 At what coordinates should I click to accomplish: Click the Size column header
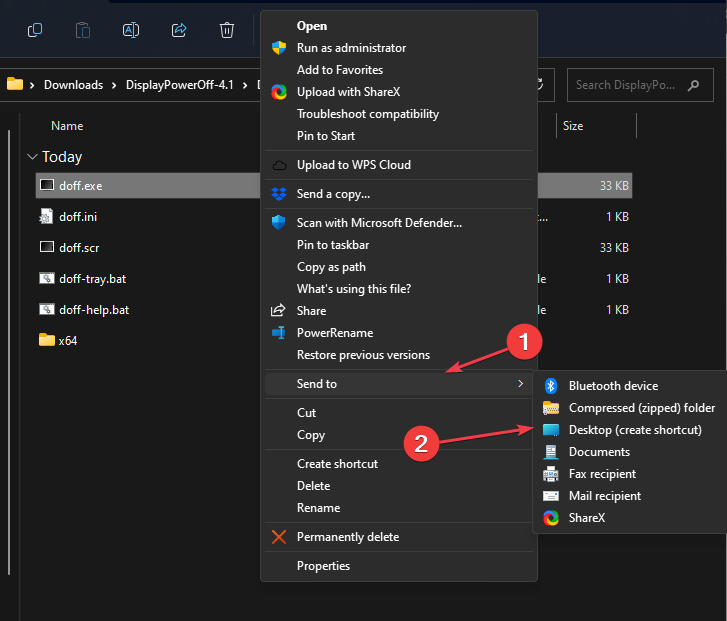(573, 126)
